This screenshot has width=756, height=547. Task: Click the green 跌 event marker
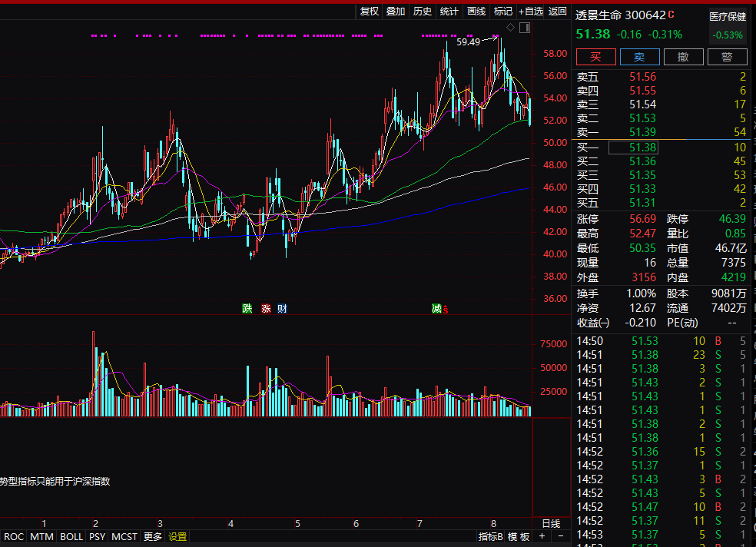247,309
